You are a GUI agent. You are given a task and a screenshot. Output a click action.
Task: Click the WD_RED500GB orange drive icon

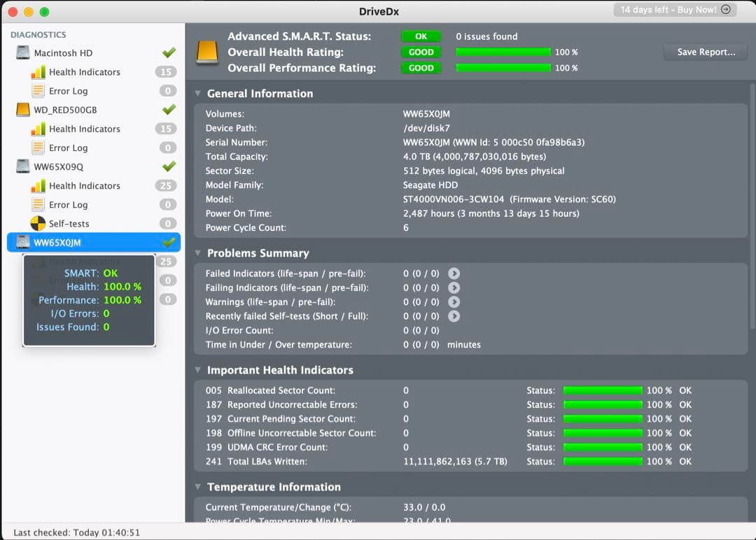[22, 109]
